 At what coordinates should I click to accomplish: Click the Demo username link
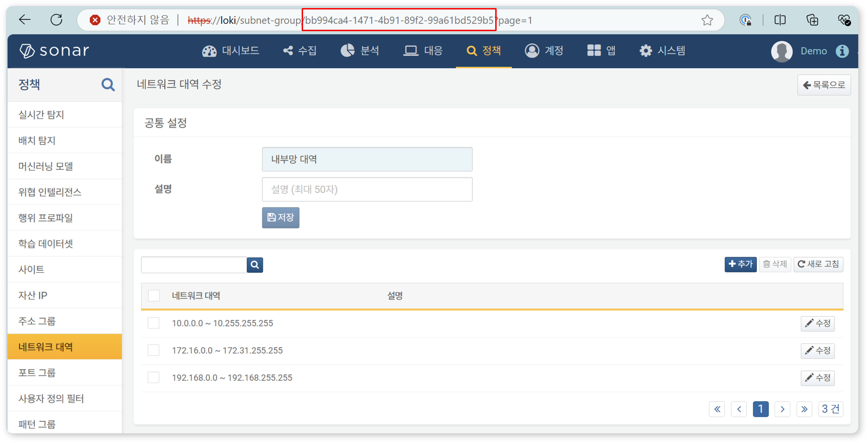[x=813, y=51]
